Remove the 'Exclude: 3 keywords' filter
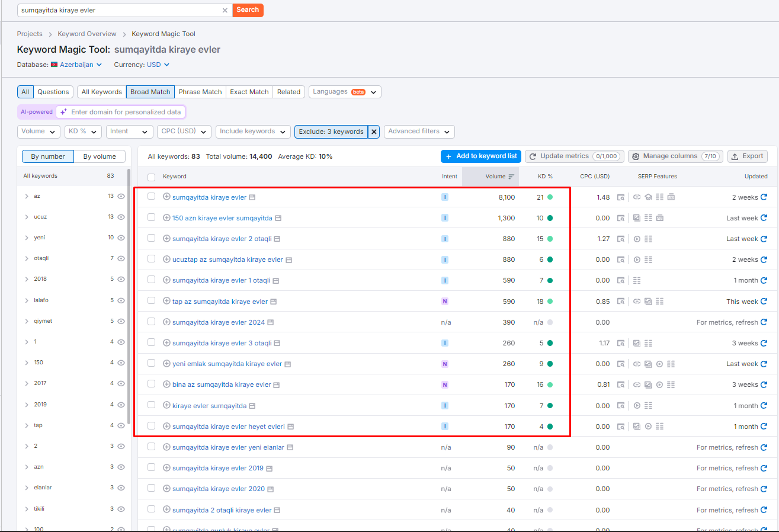This screenshot has width=779, height=532. 374,132
